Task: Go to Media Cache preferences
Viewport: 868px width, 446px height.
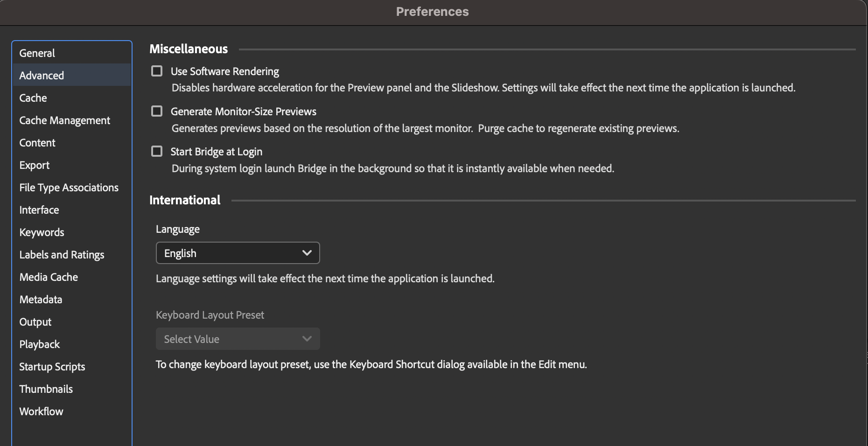Action: 49,277
